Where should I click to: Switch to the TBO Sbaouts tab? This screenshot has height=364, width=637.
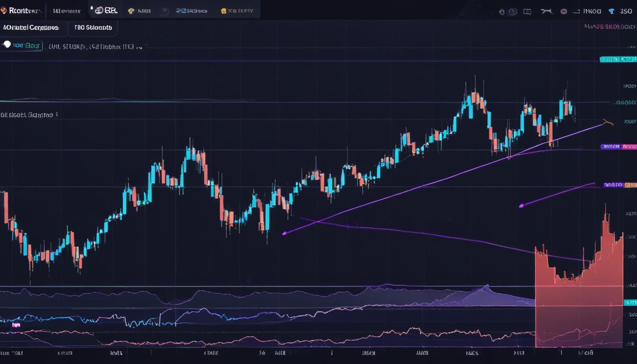coord(93,27)
